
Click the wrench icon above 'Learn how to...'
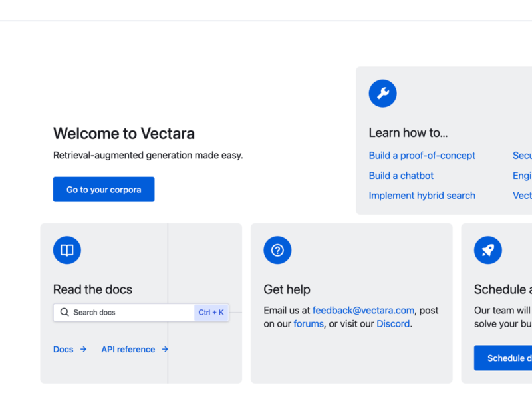[382, 93]
